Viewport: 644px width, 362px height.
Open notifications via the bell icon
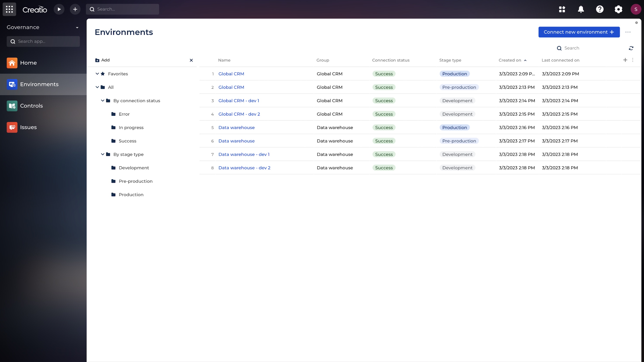581,9
